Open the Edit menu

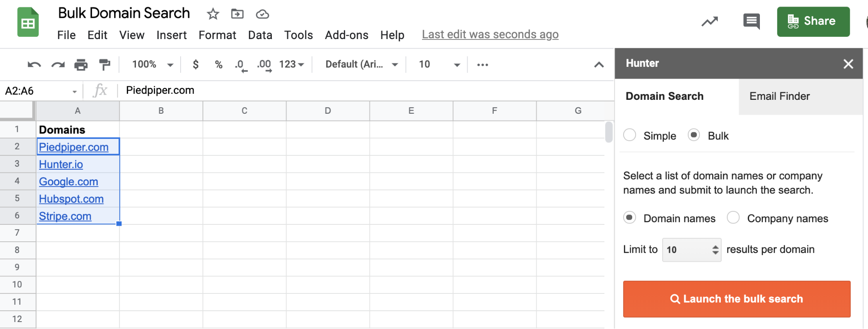point(97,35)
